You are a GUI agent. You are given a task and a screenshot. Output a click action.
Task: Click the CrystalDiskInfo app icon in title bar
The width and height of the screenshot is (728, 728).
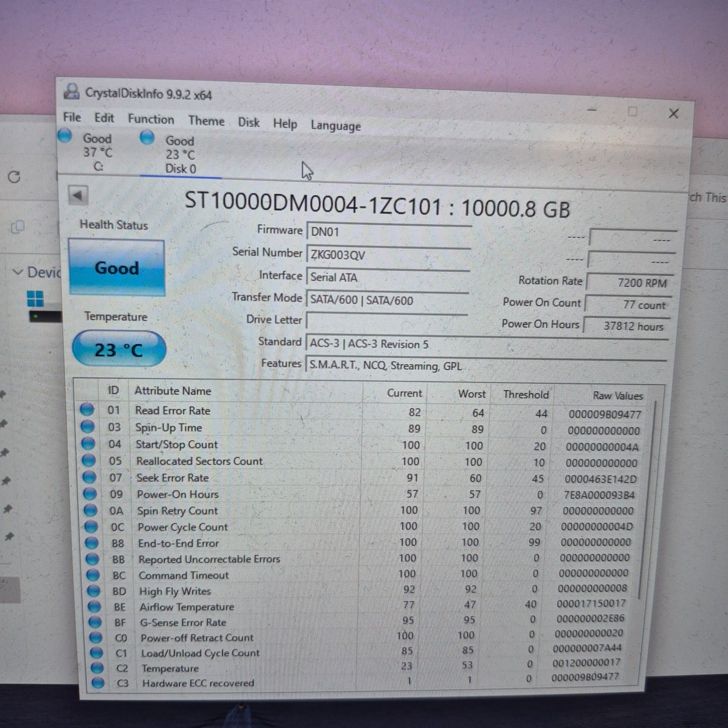tap(72, 91)
